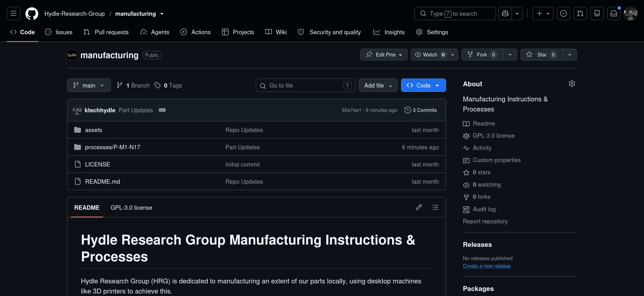Expand the Star lists caret
644x296 pixels.
pyautogui.click(x=570, y=55)
